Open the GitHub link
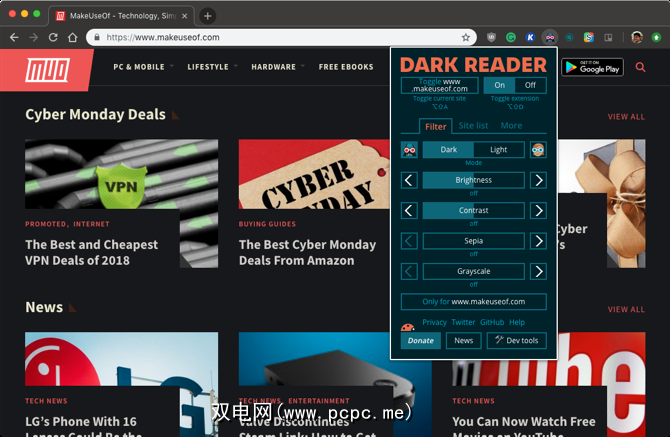 click(x=492, y=323)
